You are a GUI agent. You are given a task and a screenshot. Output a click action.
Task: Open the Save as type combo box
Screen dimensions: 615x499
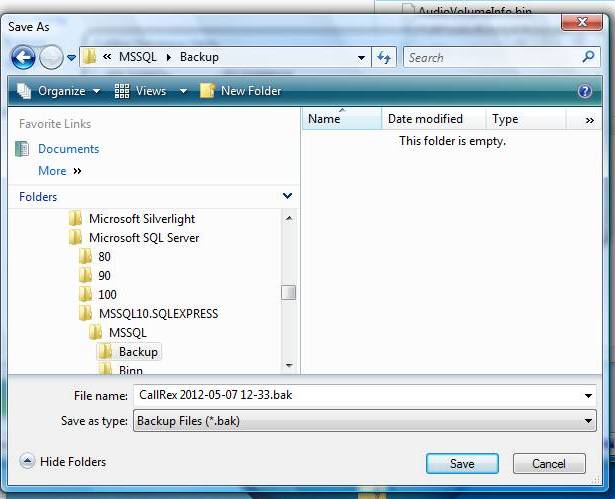[365, 421]
